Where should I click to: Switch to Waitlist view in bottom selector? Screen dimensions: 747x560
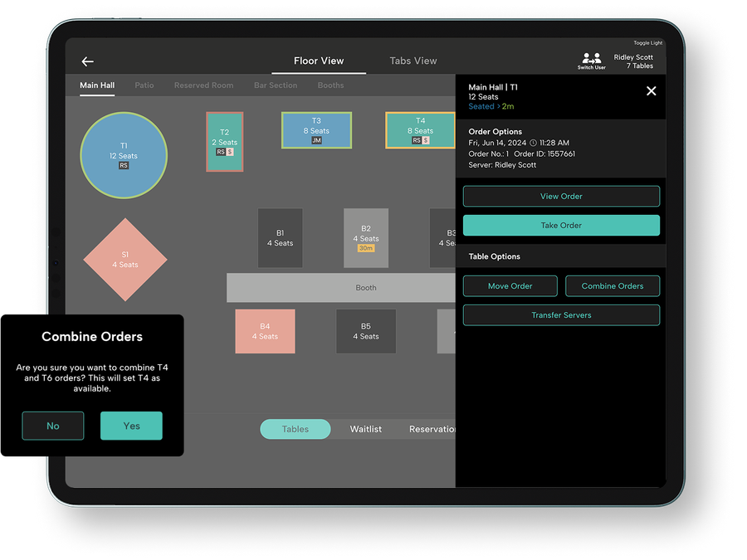(x=366, y=429)
